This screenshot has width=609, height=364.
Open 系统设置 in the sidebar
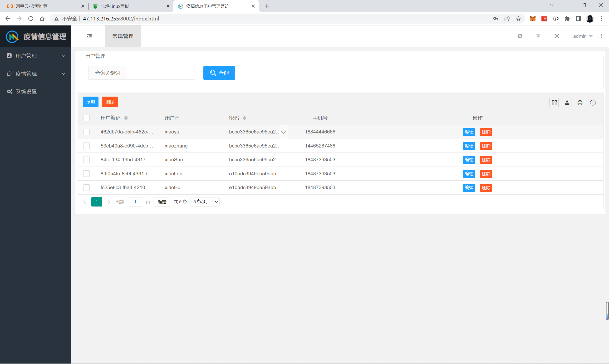(26, 92)
